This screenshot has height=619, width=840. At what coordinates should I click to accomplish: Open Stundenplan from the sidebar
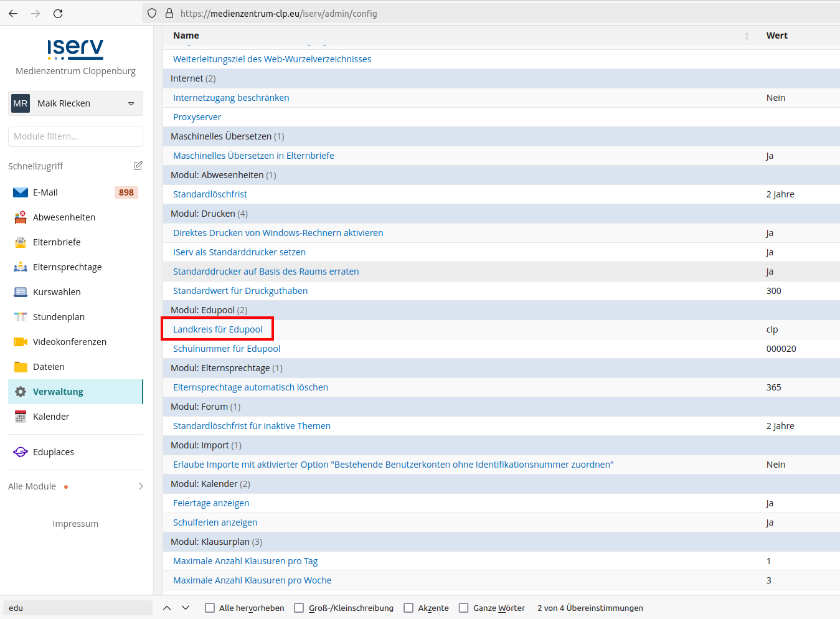59,317
